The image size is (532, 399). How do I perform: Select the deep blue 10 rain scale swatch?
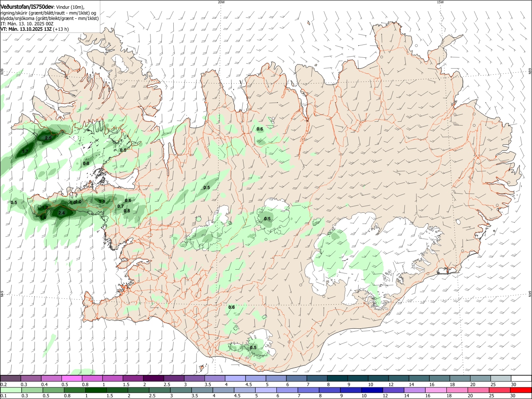pos(372,390)
